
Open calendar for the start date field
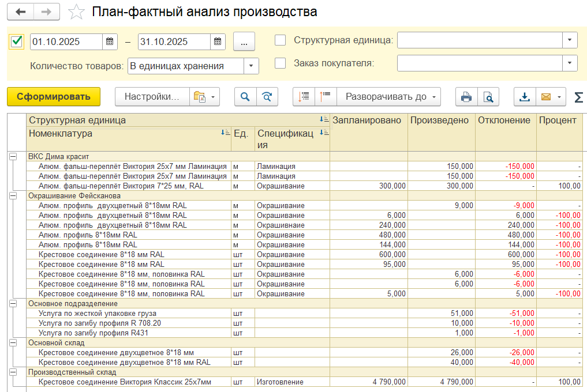(110, 42)
